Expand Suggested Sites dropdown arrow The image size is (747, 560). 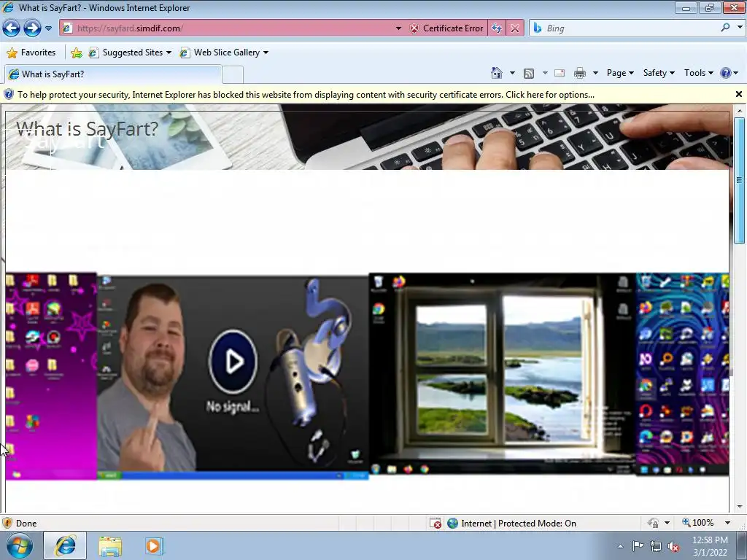[169, 52]
